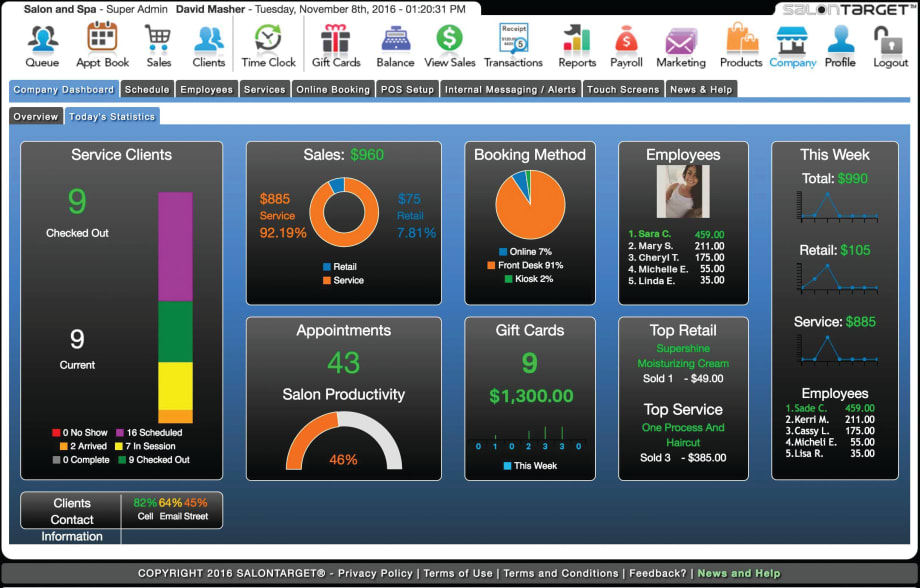Screen dimensions: 920x588
Task: Click the '16 Scheduled' legend entry
Action: 149,432
